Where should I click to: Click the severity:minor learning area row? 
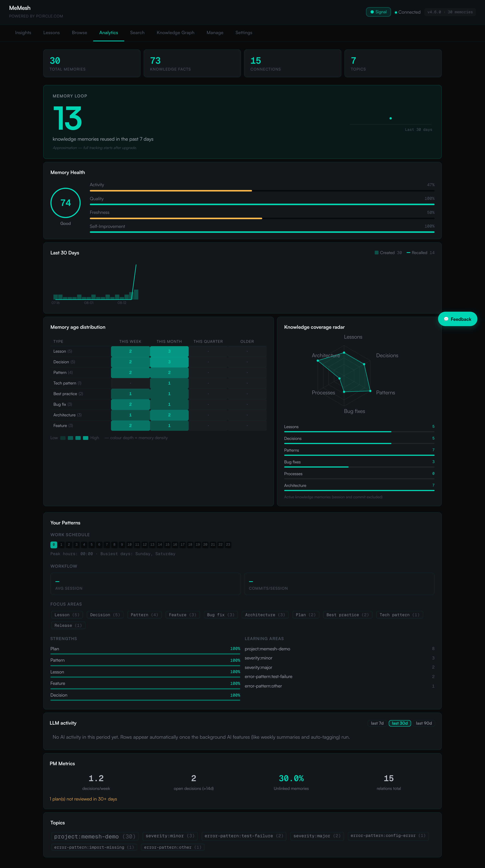339,658
